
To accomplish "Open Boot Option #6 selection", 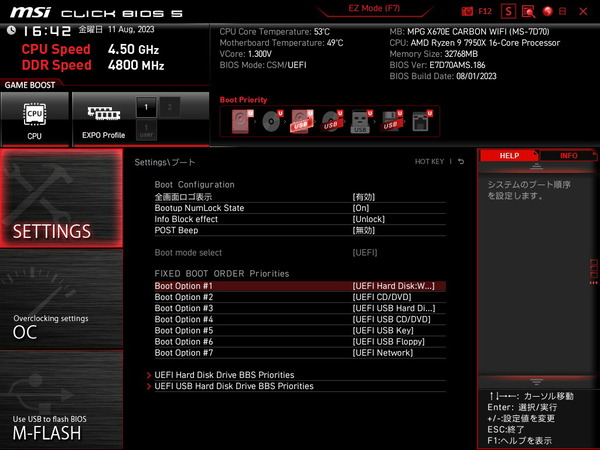I will (300, 342).
